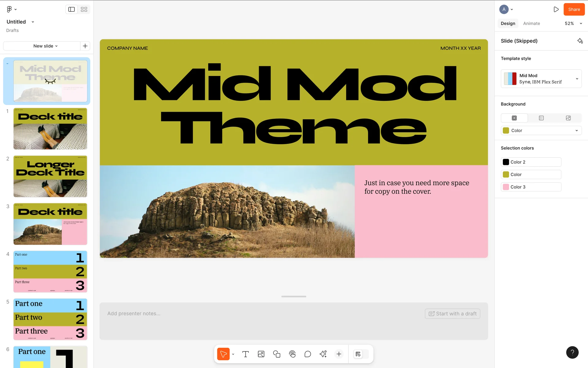Click the pink Color 3 swatch
The image size is (588, 368).
506,187
